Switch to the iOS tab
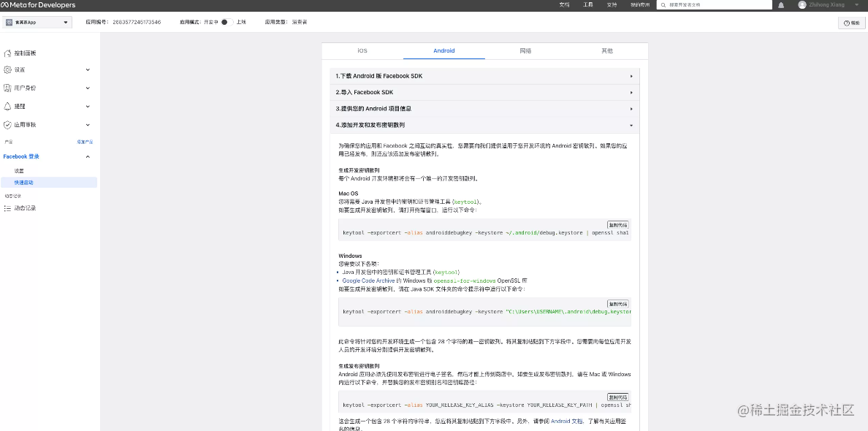868x431 pixels. tap(362, 50)
